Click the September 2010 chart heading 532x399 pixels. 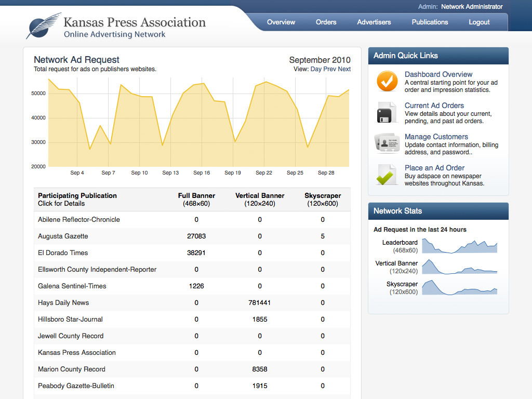tap(320, 60)
